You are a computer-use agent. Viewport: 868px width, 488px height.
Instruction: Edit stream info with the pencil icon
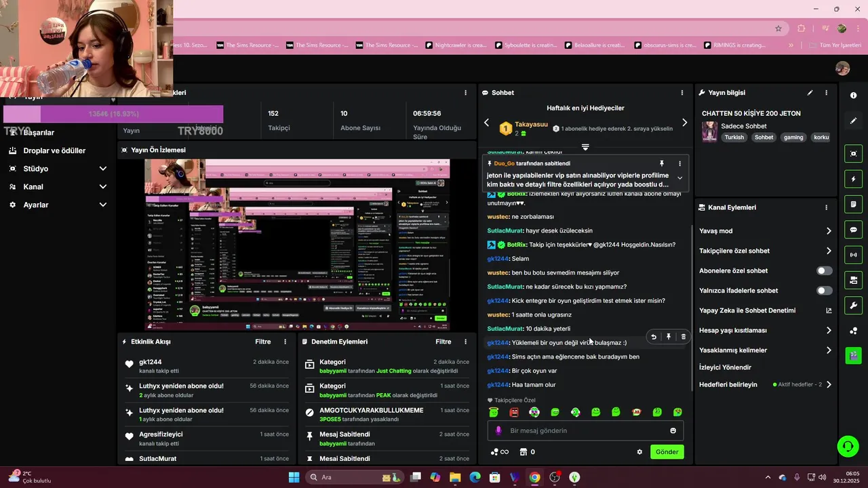tap(810, 93)
